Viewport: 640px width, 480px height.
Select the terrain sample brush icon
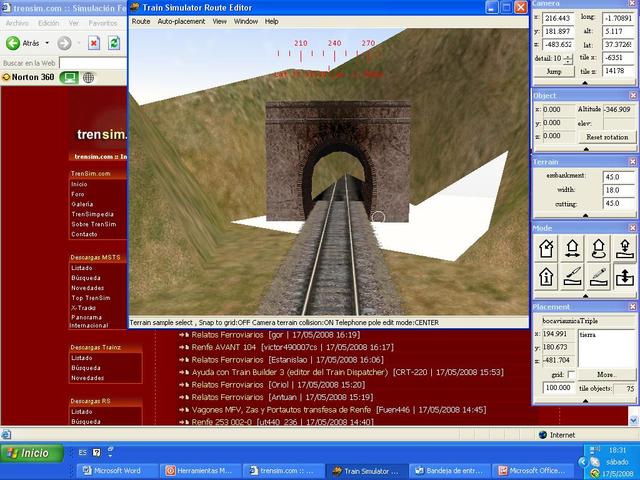click(x=573, y=276)
